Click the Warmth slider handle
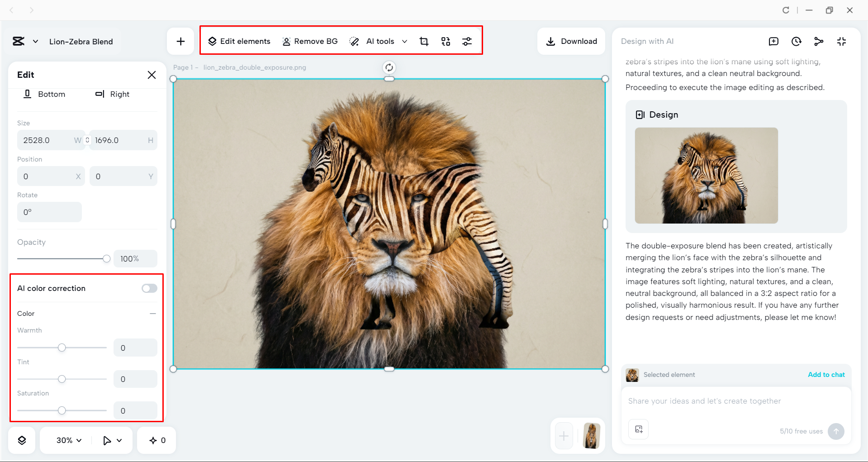 coord(62,348)
